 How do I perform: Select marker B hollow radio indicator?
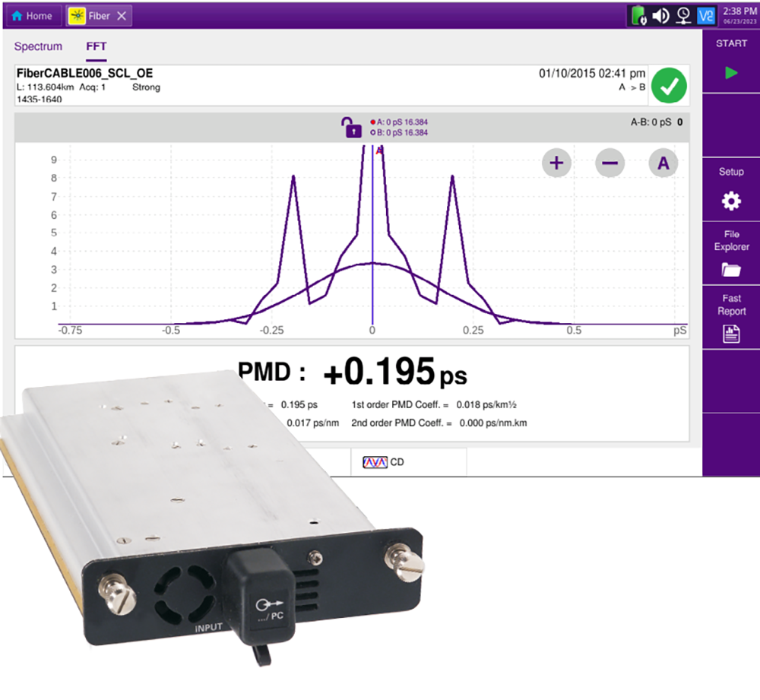(373, 131)
